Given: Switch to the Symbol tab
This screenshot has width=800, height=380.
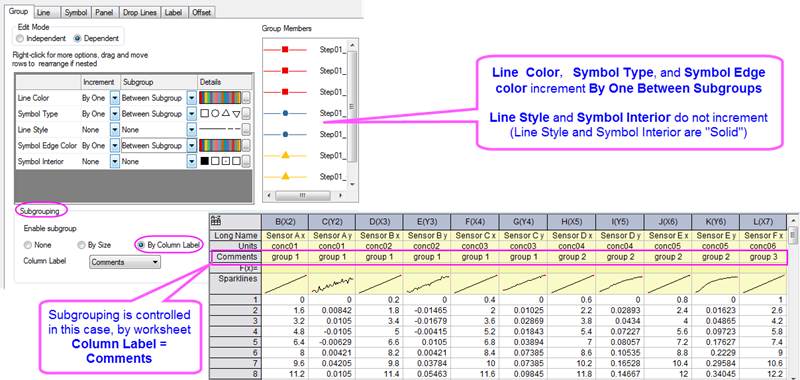Looking at the screenshot, I should [76, 13].
